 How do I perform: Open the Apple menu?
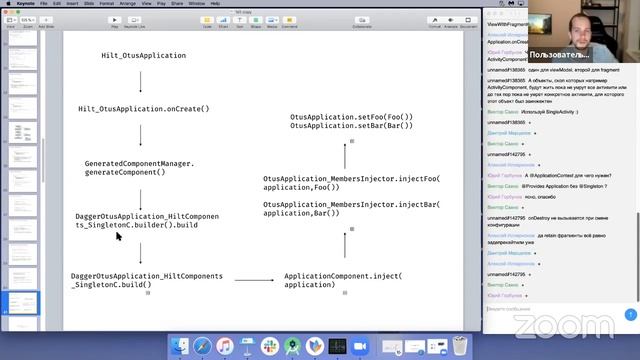click(8, 3)
